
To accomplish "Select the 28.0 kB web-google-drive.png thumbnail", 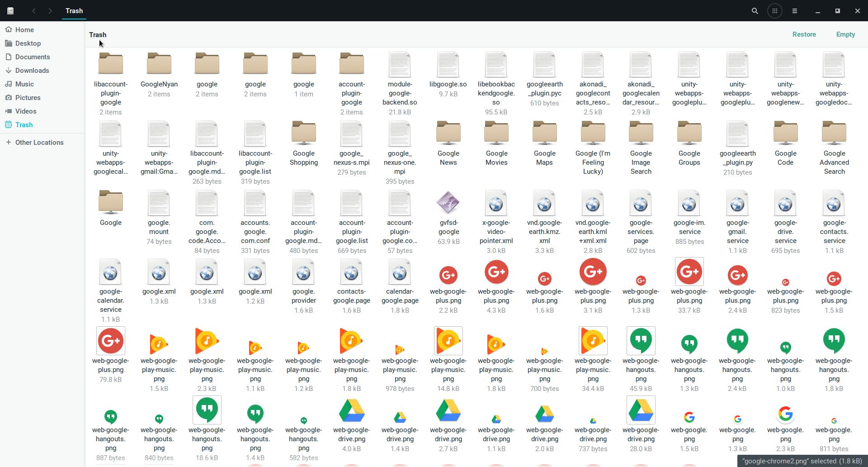I will coord(641,410).
